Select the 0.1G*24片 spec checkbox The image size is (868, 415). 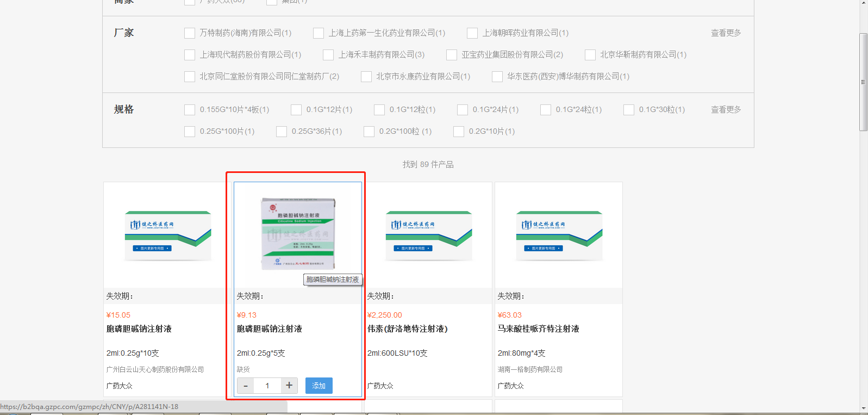[463, 110]
